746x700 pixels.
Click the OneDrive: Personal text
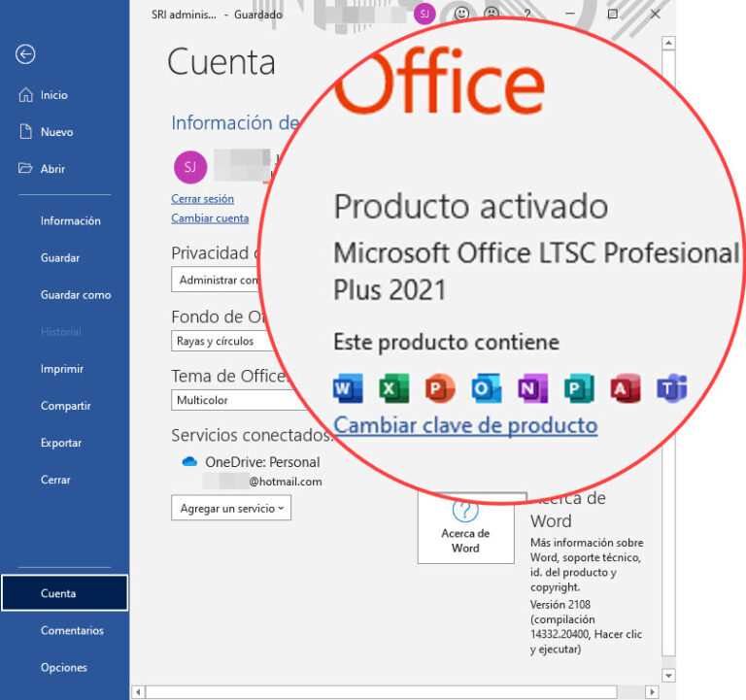[262, 462]
